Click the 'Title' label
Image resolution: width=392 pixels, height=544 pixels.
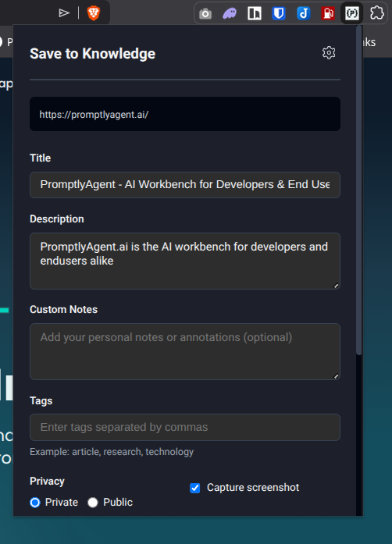pos(41,158)
